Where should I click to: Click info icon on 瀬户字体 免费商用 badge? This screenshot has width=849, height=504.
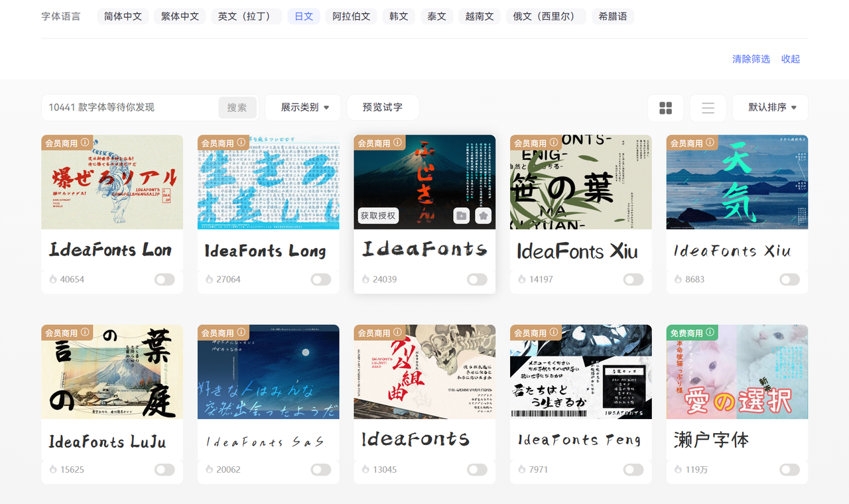tap(710, 332)
